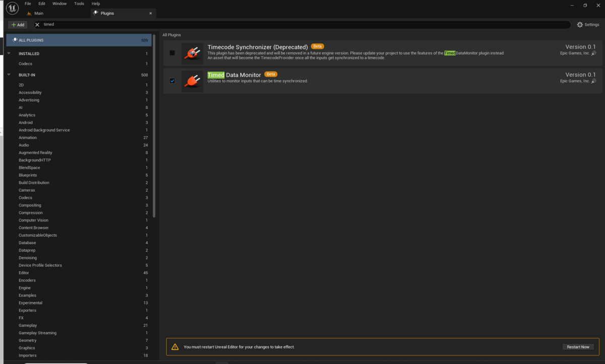Image resolution: width=605 pixels, height=364 pixels.
Task: Click the Timecode Synchronizer plugin icon
Action: [192, 53]
